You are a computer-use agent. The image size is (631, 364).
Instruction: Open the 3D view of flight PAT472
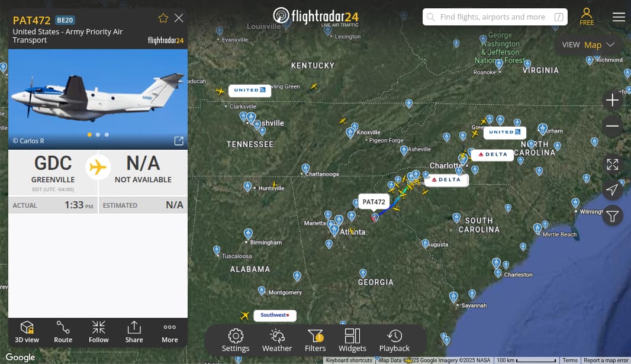click(27, 332)
